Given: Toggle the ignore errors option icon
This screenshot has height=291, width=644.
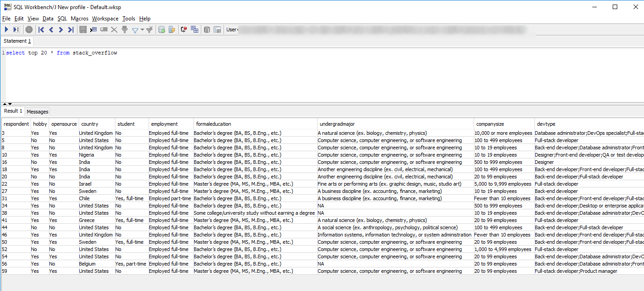Looking at the screenshot, I should tap(184, 30).
